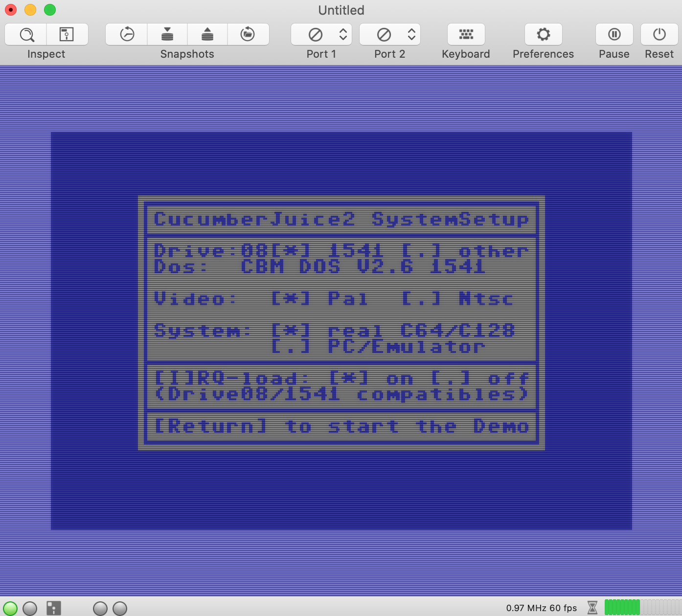Click the IRQ-load '[*] on' option
Viewport: 682px width, 616px height.
(371, 378)
